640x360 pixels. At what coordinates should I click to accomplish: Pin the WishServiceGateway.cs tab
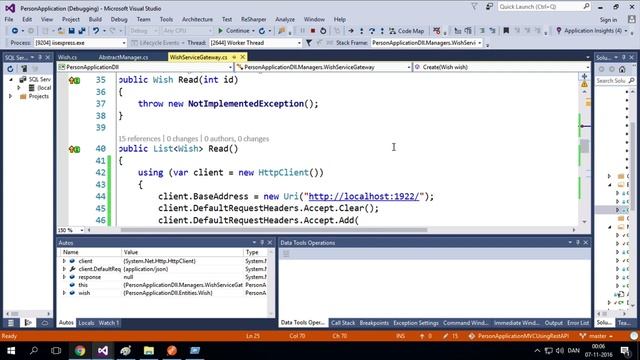(234, 57)
